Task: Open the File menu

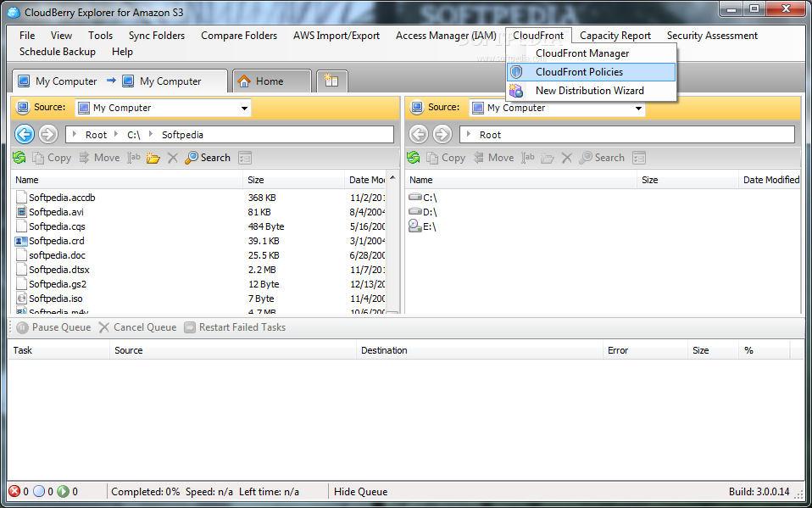Action: [27, 36]
